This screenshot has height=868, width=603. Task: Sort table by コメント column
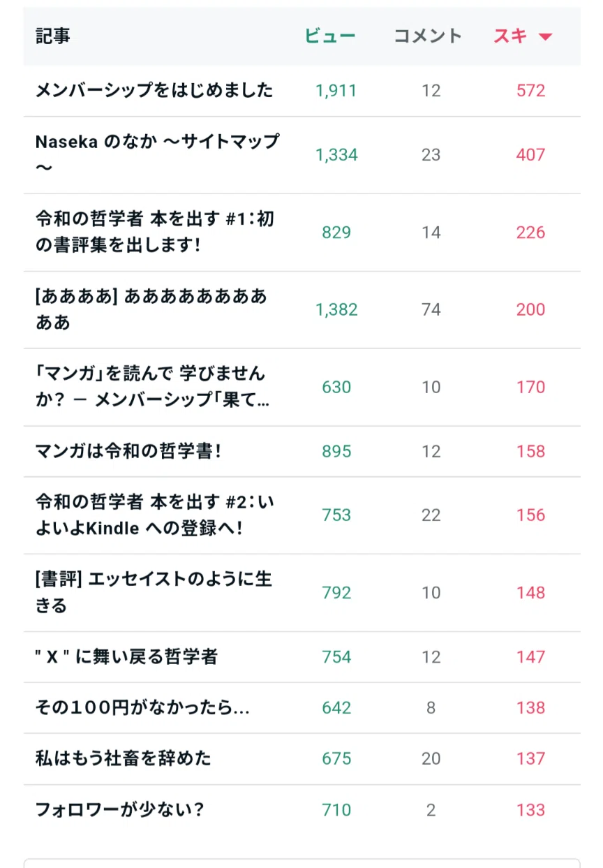tap(428, 36)
